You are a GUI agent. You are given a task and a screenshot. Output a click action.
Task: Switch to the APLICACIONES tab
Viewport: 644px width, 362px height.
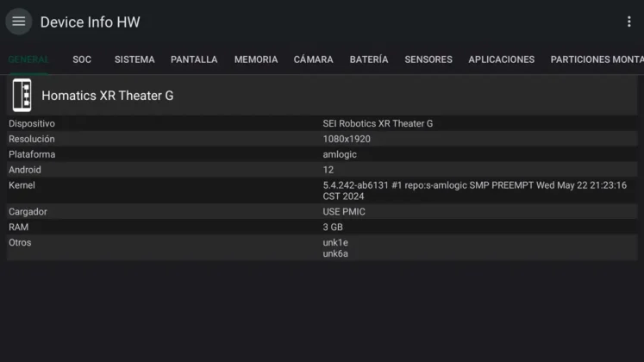pos(502,59)
